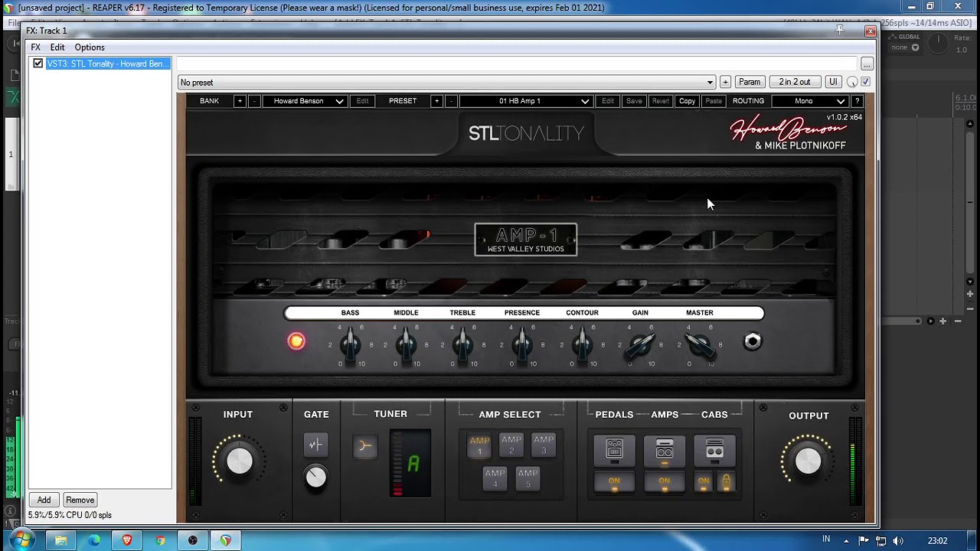This screenshot has width=980, height=551.
Task: Open the FX menu
Action: click(35, 47)
